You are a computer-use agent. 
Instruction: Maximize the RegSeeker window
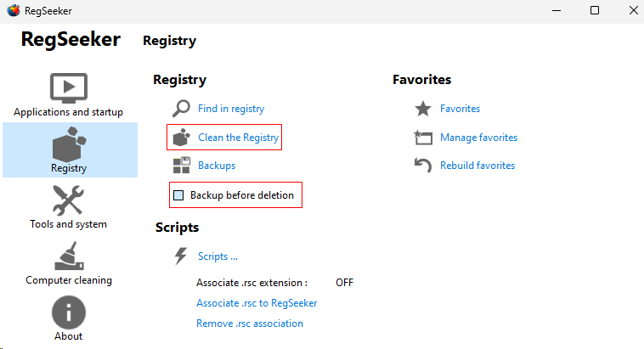click(595, 10)
